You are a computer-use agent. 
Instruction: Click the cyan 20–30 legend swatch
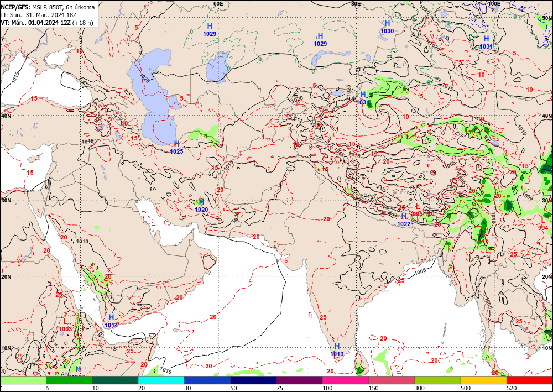tap(161, 380)
